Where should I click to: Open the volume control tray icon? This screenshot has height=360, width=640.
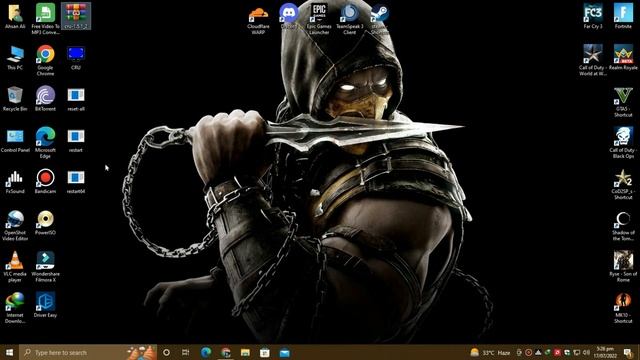click(587, 352)
